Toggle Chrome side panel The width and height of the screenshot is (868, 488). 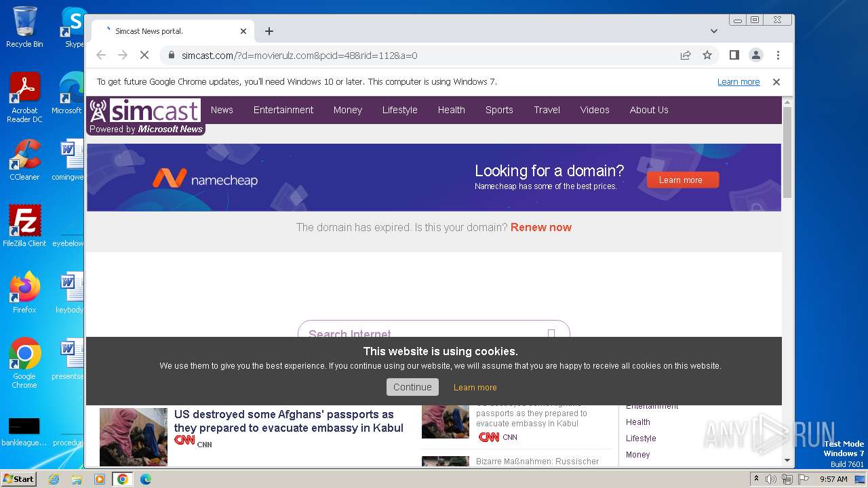pyautogui.click(x=734, y=56)
